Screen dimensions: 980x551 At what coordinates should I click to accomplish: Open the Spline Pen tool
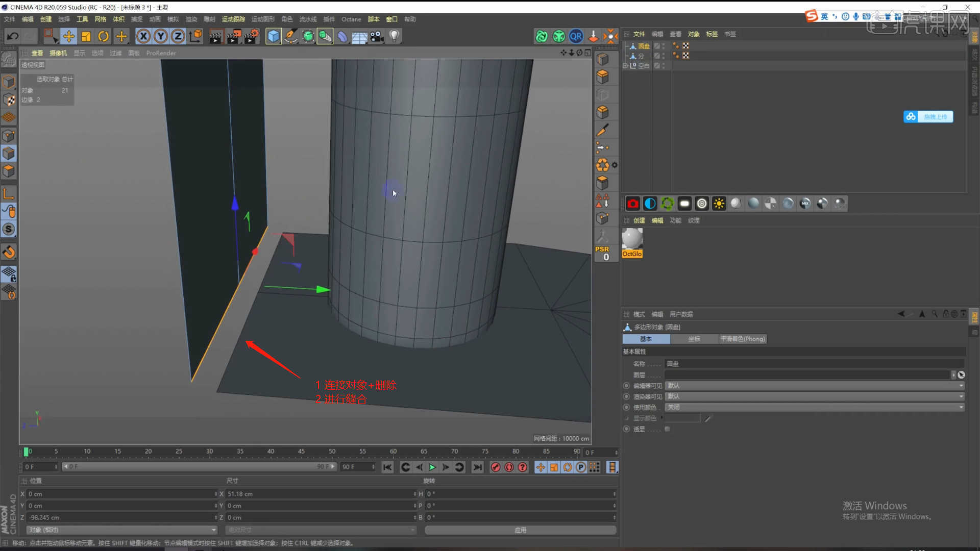(291, 36)
